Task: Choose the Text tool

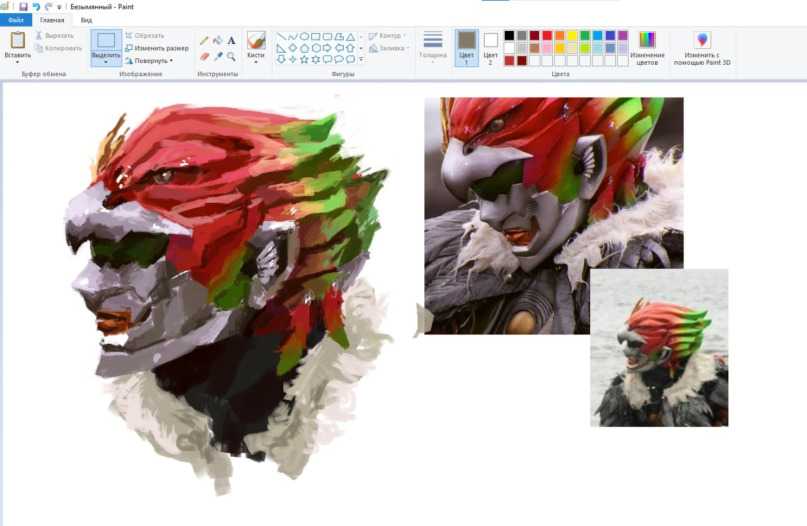Action: (232, 41)
